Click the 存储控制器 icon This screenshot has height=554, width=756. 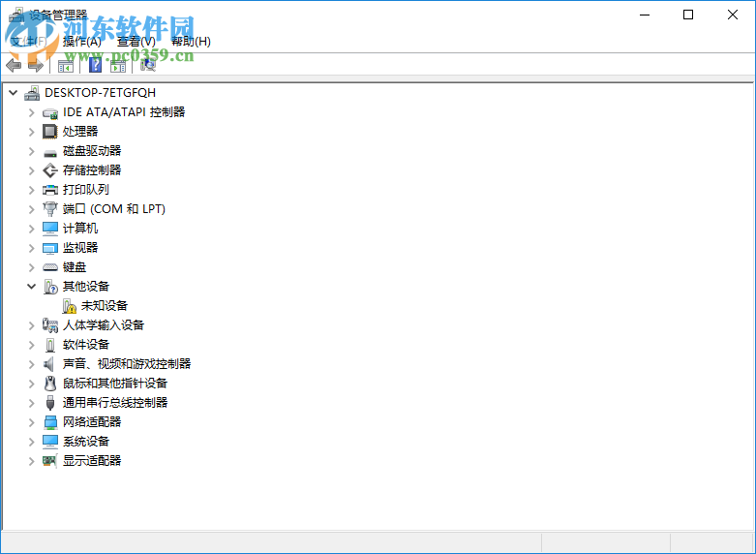coord(50,170)
